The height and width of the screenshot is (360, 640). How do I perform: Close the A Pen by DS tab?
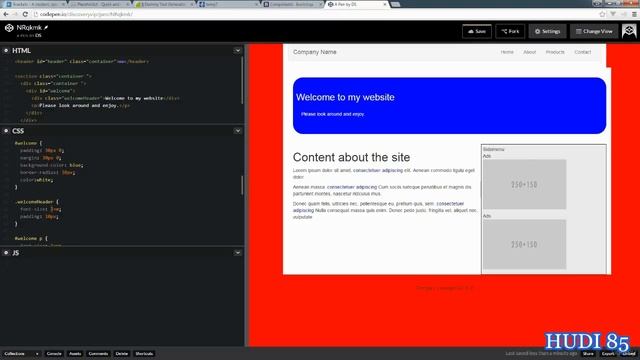(385, 4)
